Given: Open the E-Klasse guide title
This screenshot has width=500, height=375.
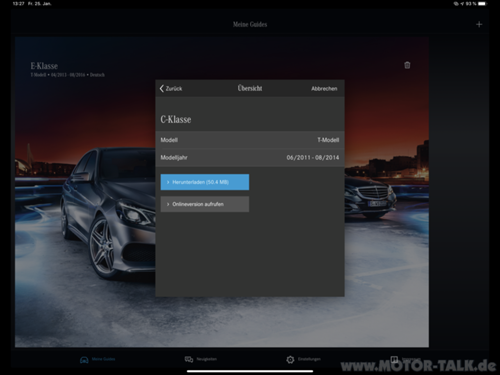Looking at the screenshot, I should 44,66.
